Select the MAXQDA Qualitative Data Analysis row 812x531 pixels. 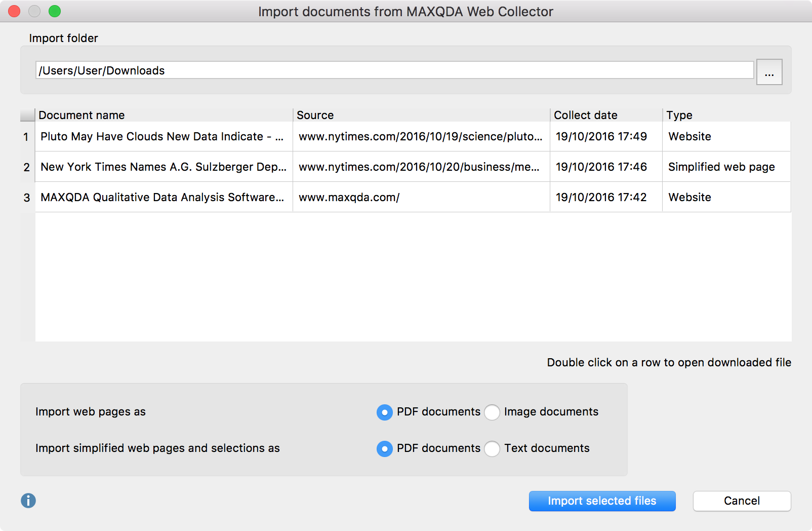click(x=162, y=197)
